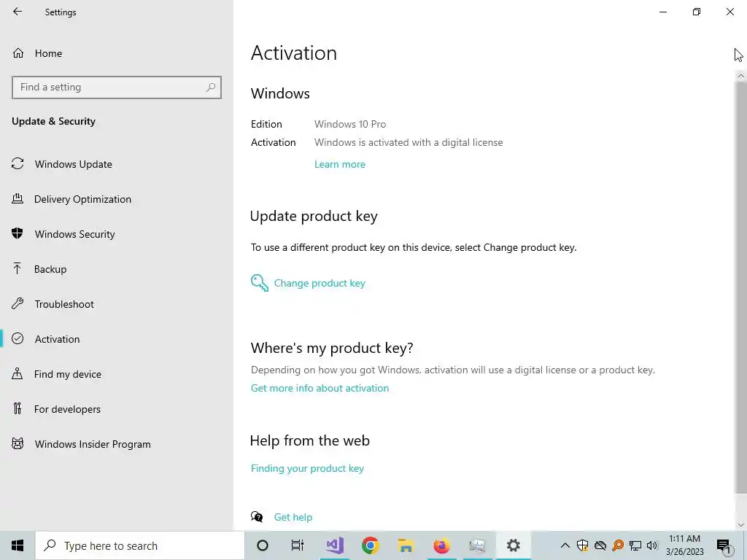Click the OneDrive cloud tray icon
The image size is (747, 560).
[x=600, y=545]
